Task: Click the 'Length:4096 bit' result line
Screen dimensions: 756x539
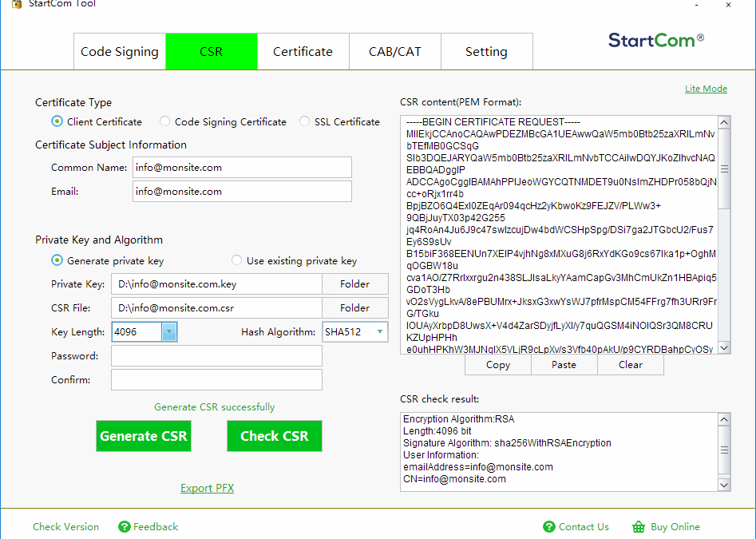Action: 437,431
